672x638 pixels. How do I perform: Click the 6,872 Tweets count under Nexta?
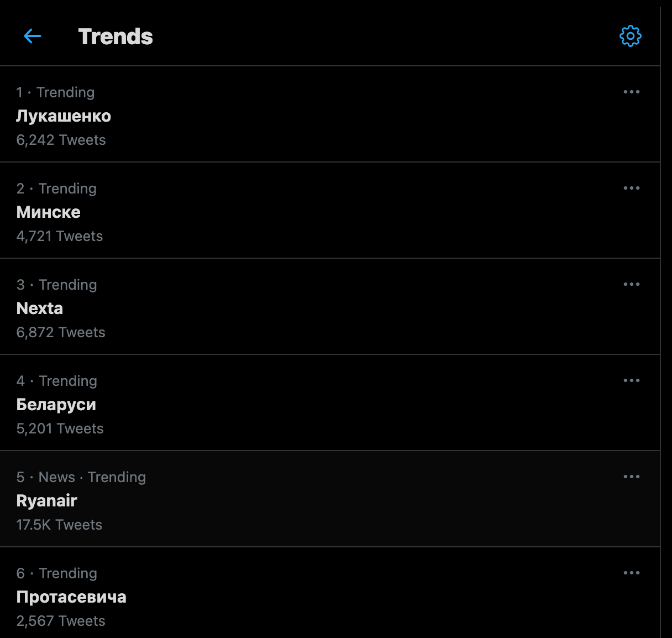pos(61,332)
